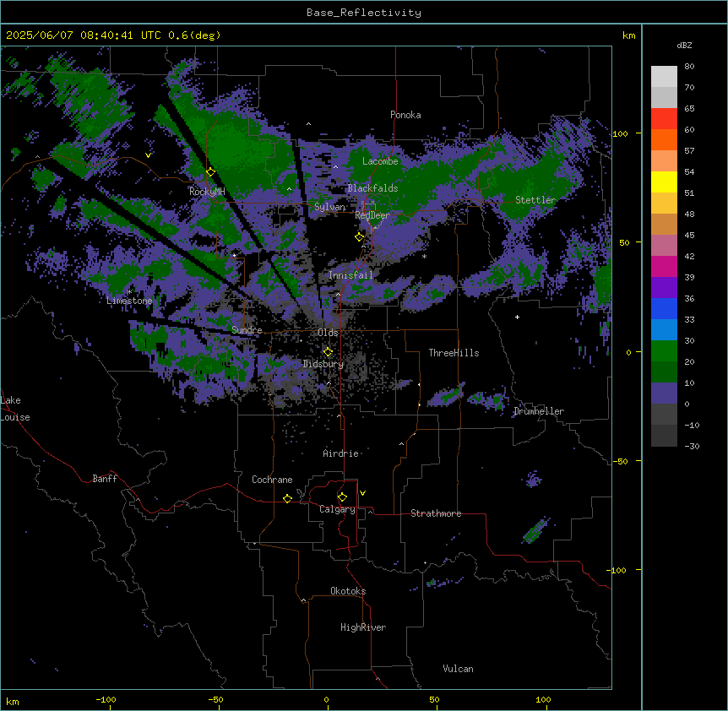Viewport: 728px width, 711px height.
Task: Click the 0 tick on horizontal axis
Action: [x=326, y=699]
